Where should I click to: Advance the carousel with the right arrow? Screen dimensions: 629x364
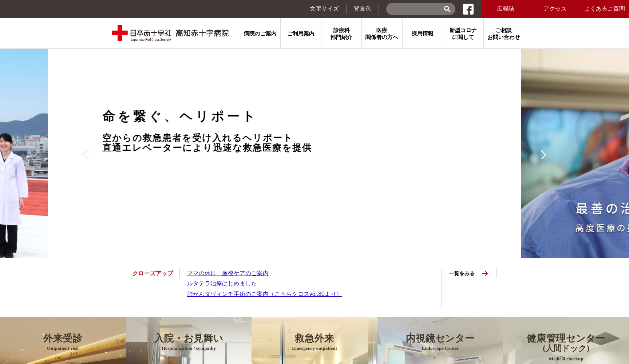click(543, 154)
